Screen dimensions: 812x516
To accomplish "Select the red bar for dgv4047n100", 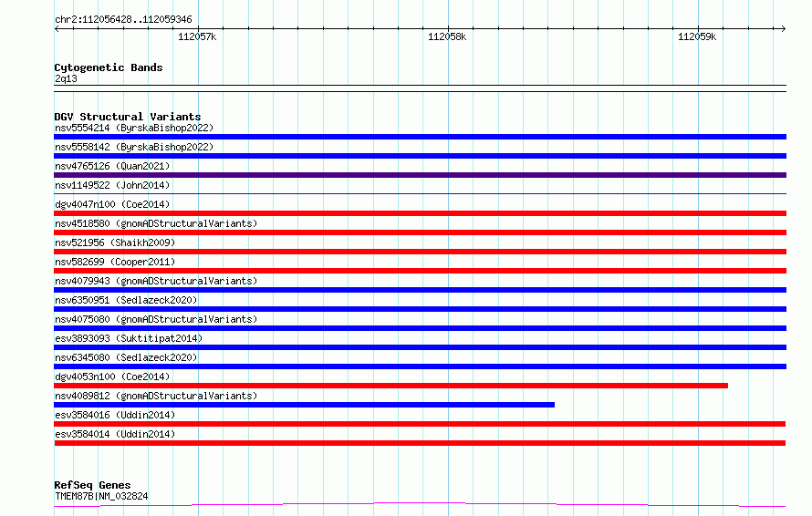I will click(x=420, y=213).
